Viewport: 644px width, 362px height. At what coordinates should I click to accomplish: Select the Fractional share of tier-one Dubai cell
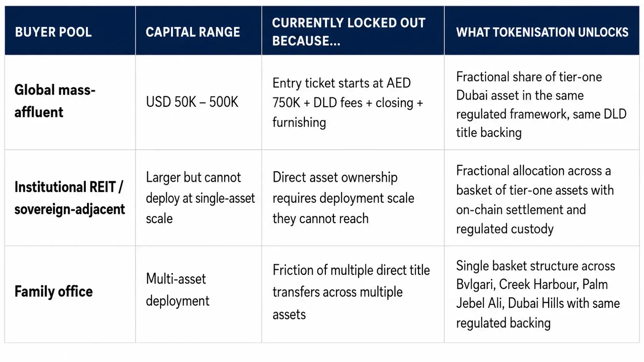click(x=542, y=102)
